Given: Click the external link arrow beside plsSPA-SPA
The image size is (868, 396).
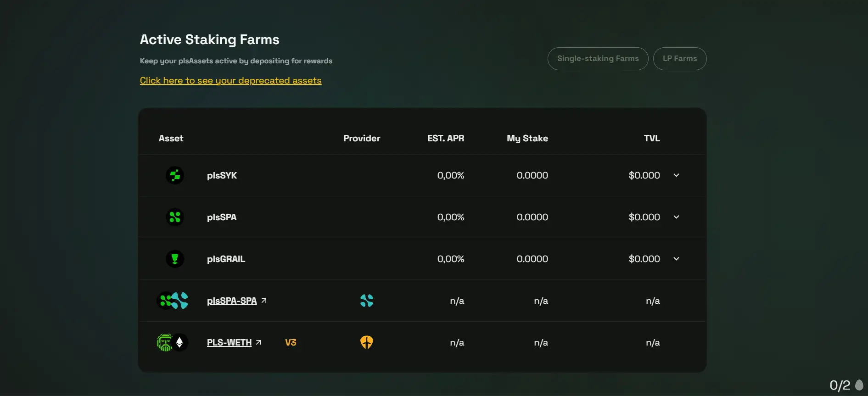Looking at the screenshot, I should 264,301.
